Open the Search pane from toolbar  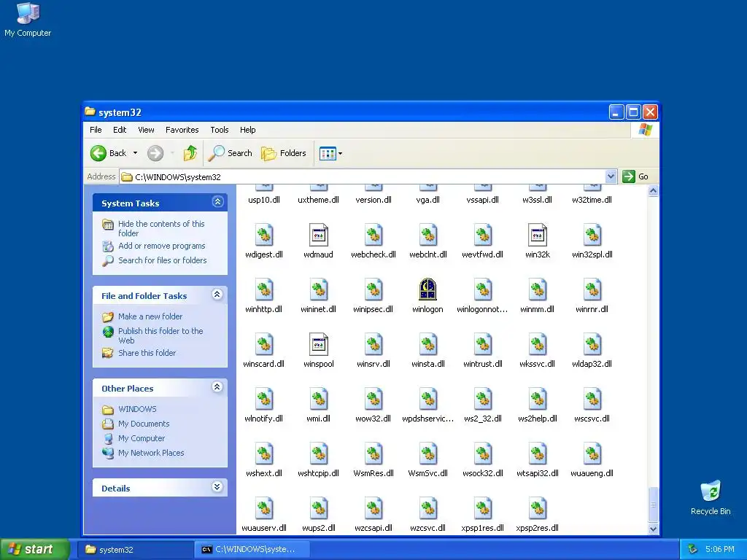(230, 153)
